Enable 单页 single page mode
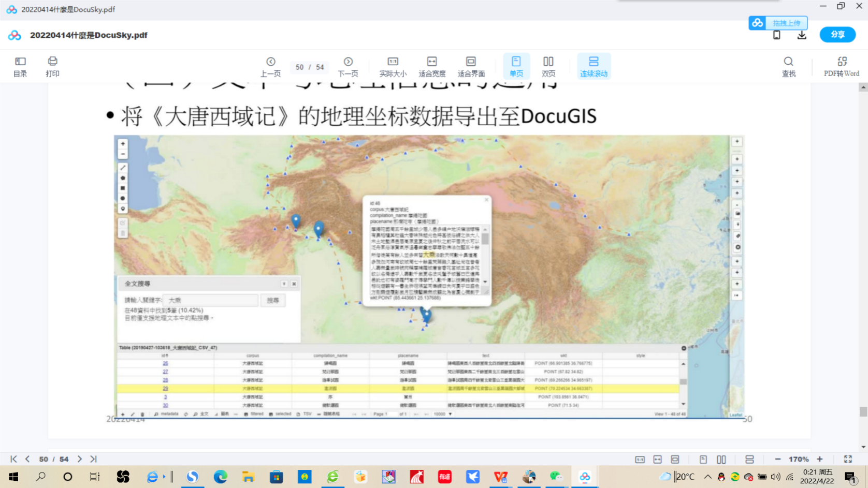The image size is (868, 488). click(x=516, y=67)
